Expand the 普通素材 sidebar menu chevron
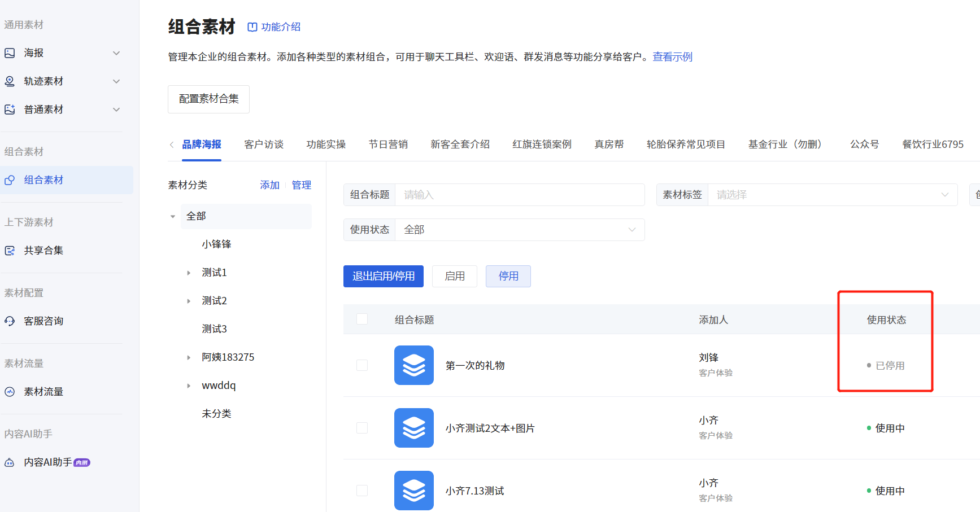This screenshot has height=512, width=980. tap(116, 110)
